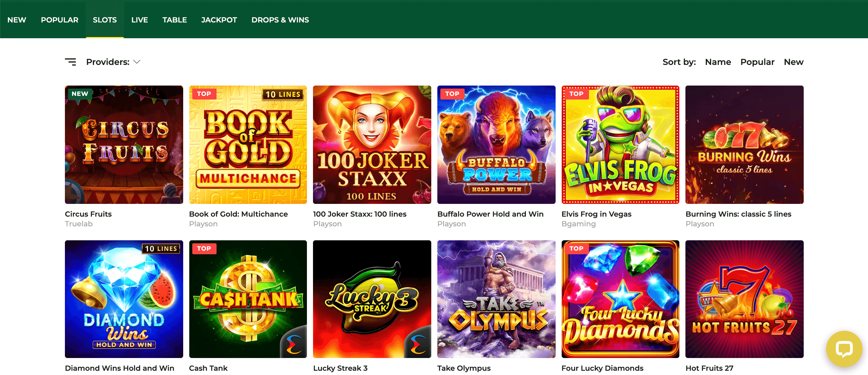The image size is (868, 375).
Task: Open the live chat bubble icon
Action: point(844,349)
